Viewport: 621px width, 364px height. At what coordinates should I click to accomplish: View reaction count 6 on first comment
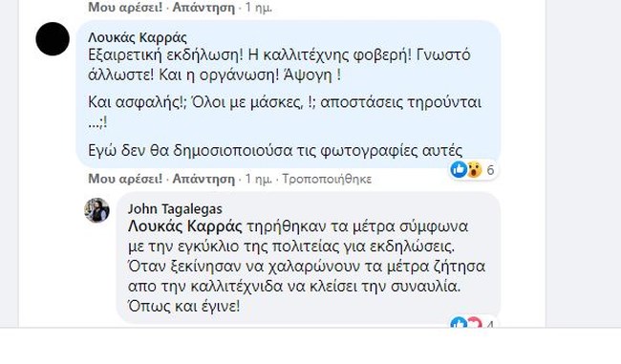[490, 170]
